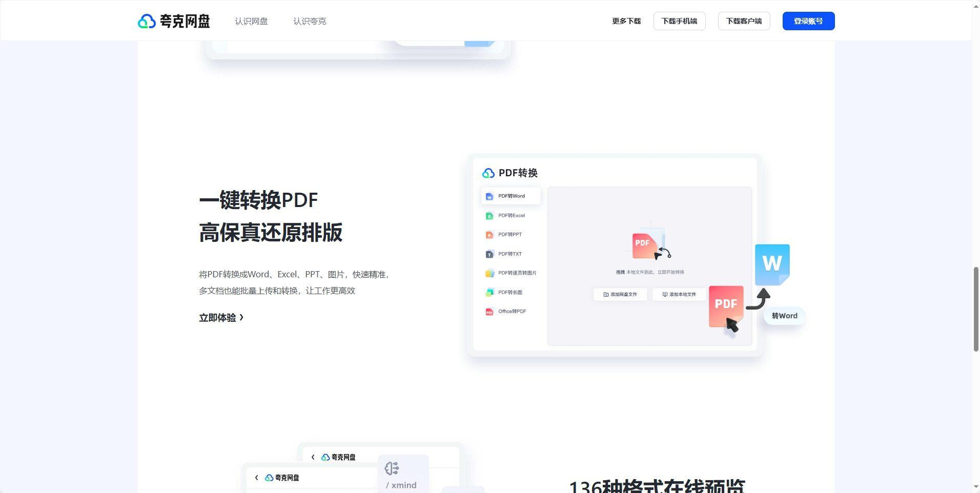Click the back chevron on the 夸克网盘 preview card
Viewport: 980px width, 493px height.
point(313,457)
